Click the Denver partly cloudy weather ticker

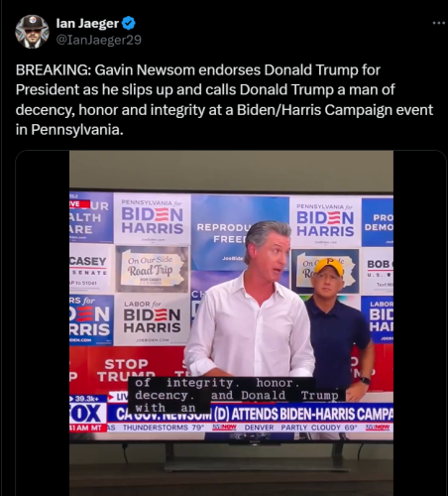300,428
